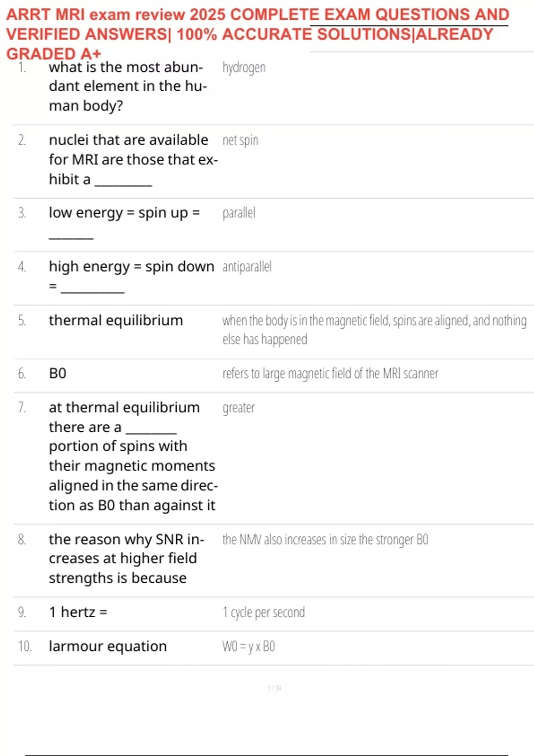Viewport: 534px width, 756px height.
Task: Click the NMV increases answer text
Action: coord(325,540)
